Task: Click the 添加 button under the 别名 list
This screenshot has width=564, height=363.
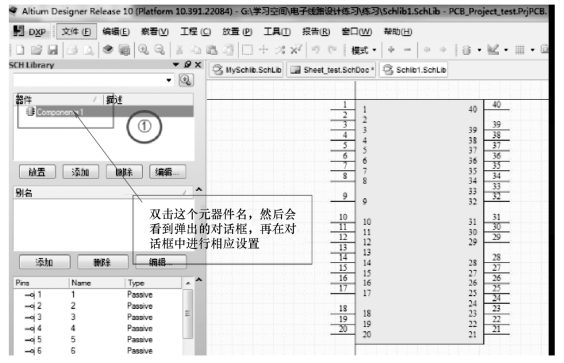Action: pos(45,262)
